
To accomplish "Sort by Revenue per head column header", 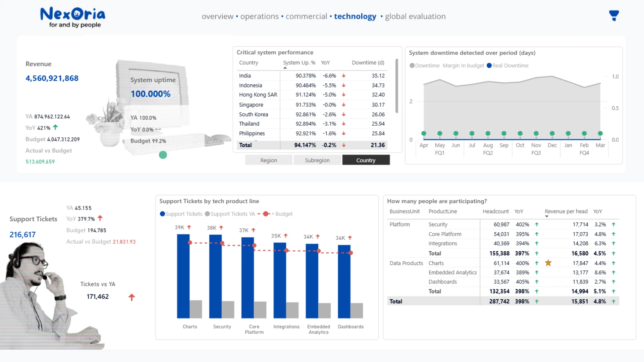I will click(x=566, y=212).
